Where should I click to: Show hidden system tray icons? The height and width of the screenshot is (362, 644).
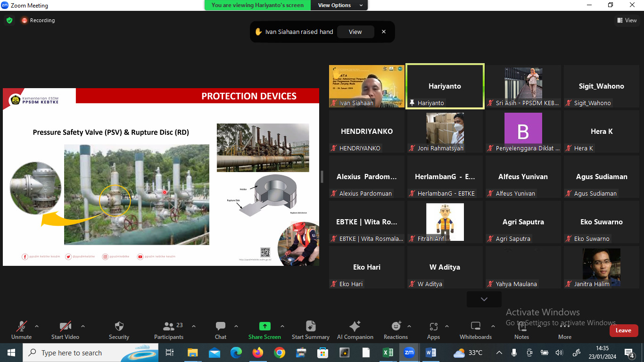(499, 353)
